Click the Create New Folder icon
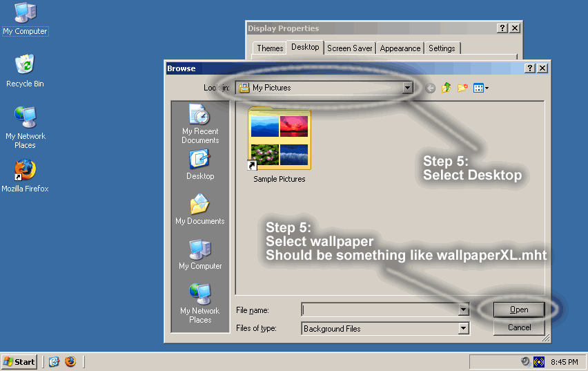Screen dimensions: 588x371 [x=462, y=88]
